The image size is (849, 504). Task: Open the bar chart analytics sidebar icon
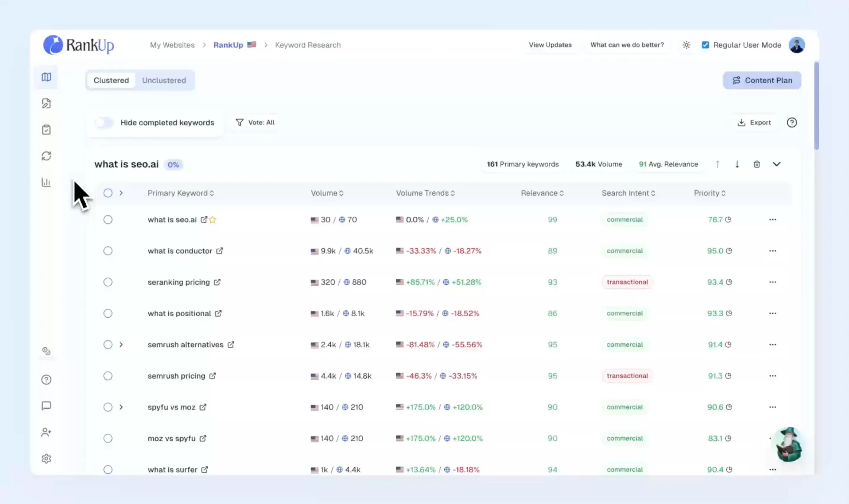46,182
